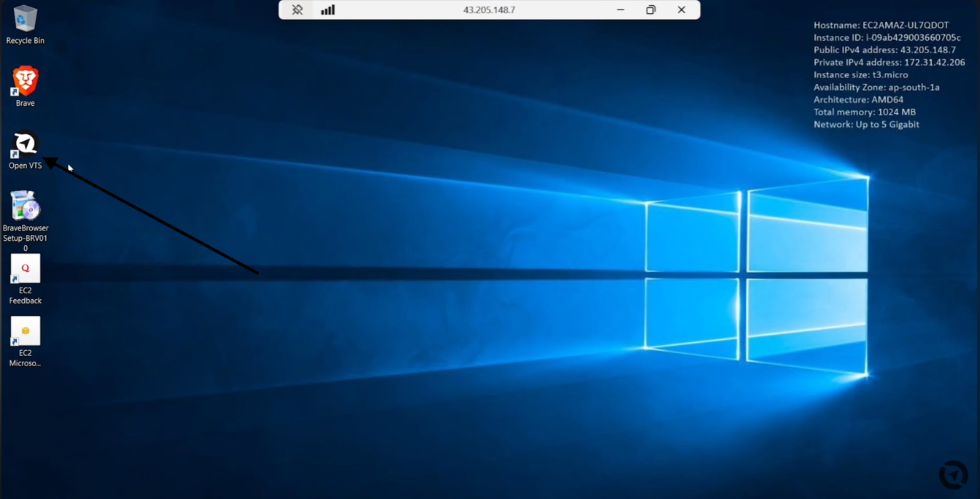Image resolution: width=980 pixels, height=499 pixels.
Task: Click the 43.205.148.7 connection bar title
Action: pyautogui.click(x=489, y=9)
